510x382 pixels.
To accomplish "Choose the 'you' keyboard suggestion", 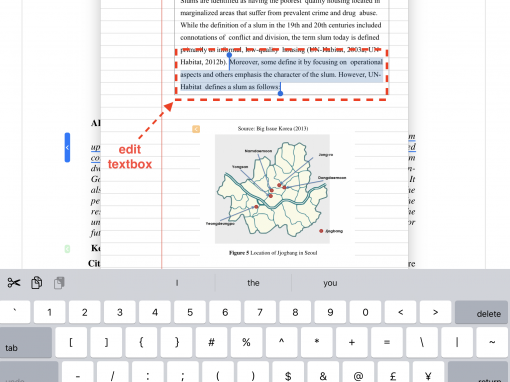I will (330, 283).
